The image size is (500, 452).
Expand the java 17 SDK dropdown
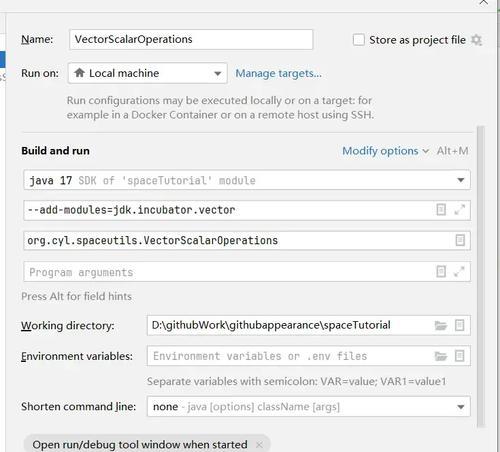tap(247, 180)
